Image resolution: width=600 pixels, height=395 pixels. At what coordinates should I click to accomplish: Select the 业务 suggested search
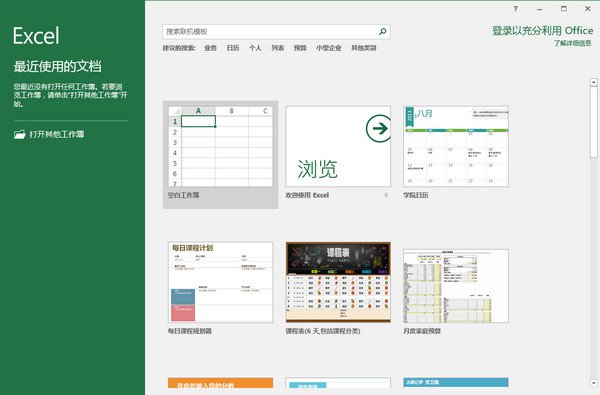(210, 48)
